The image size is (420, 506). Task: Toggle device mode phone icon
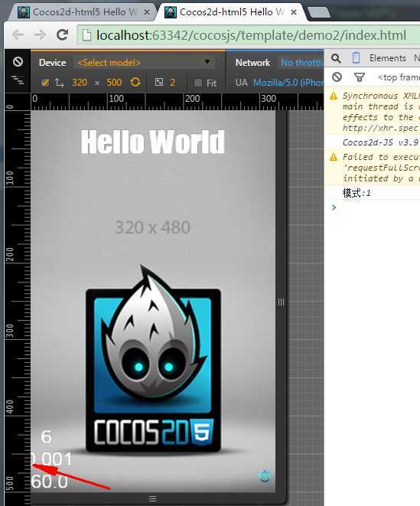[356, 57]
